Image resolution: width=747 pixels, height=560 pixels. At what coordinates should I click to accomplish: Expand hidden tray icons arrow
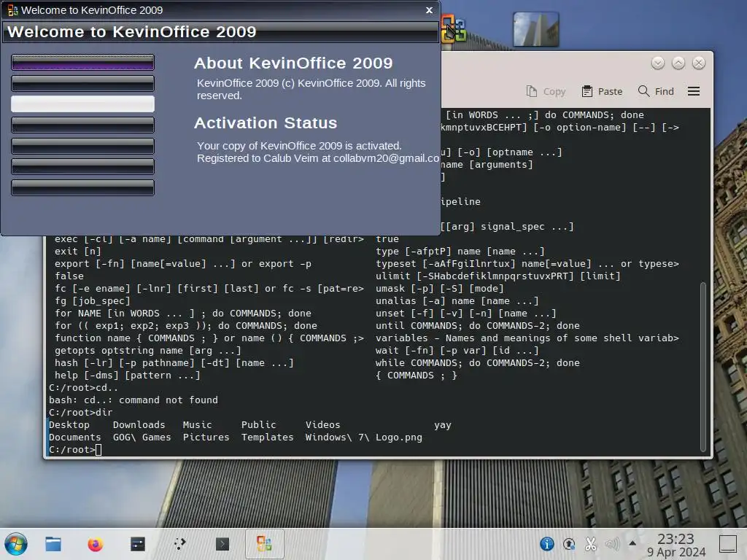click(632, 542)
